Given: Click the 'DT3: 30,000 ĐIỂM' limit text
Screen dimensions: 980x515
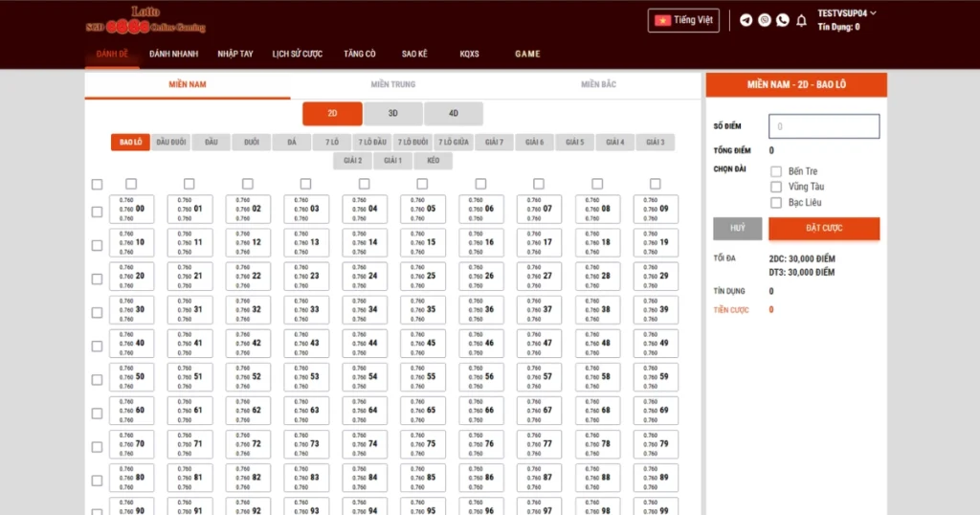Looking at the screenshot, I should click(802, 273).
